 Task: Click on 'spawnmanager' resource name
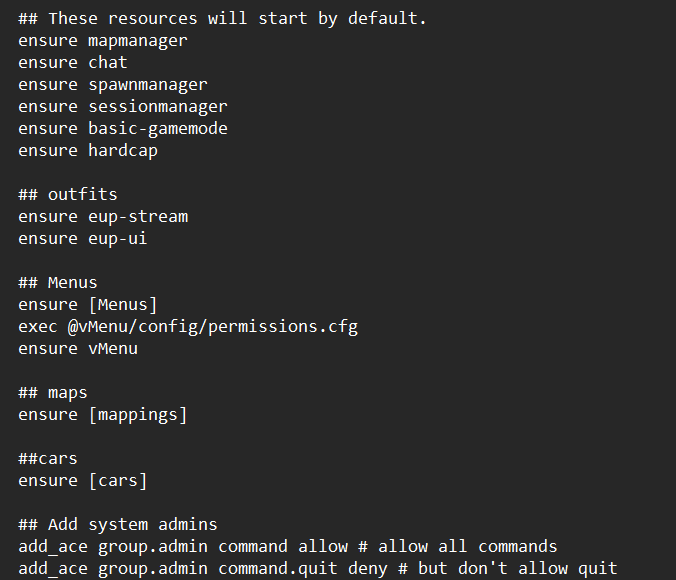tap(148, 85)
